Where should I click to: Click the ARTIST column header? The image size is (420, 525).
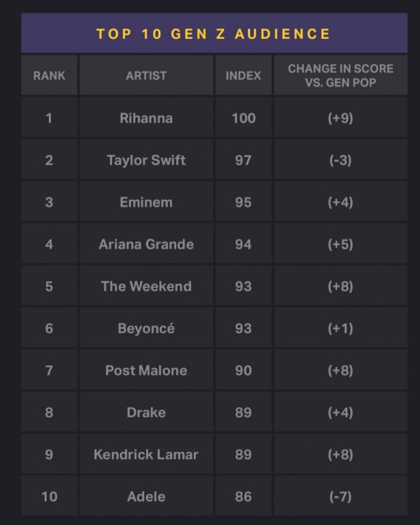[x=146, y=76]
